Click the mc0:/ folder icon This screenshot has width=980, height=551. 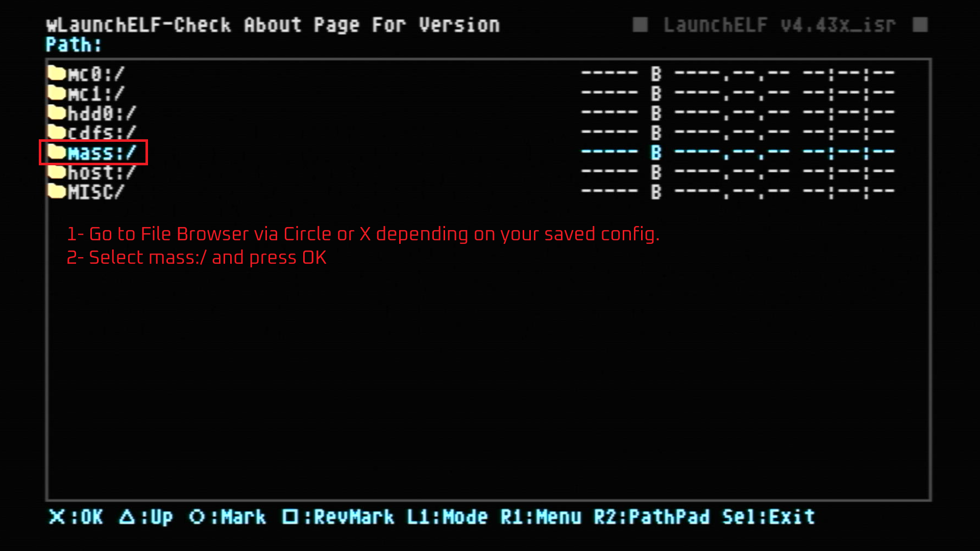point(57,73)
